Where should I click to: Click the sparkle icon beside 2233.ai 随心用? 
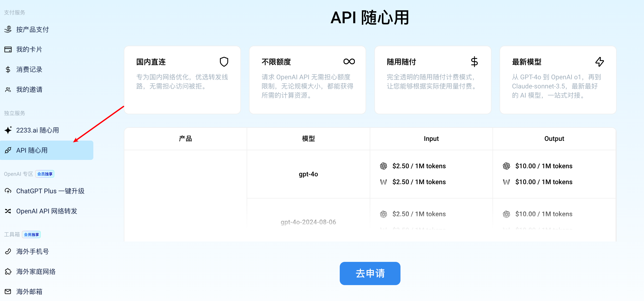point(8,130)
